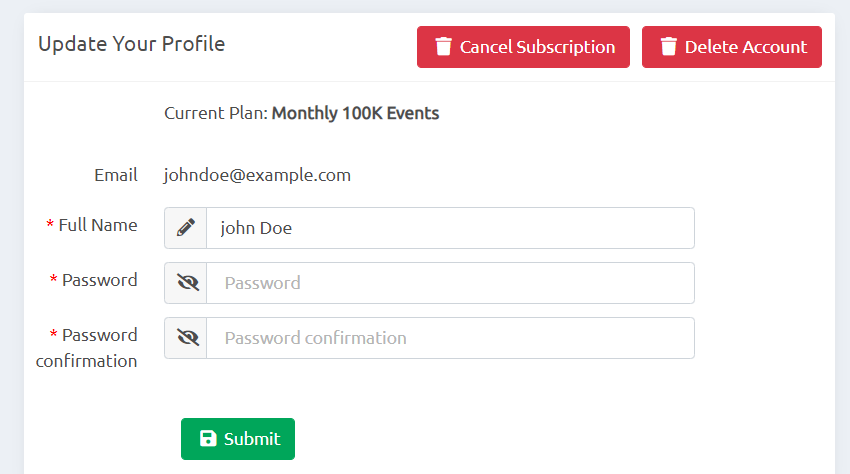Image resolution: width=850 pixels, height=474 pixels.
Task: Select the Password confirmation label
Action: (87, 348)
